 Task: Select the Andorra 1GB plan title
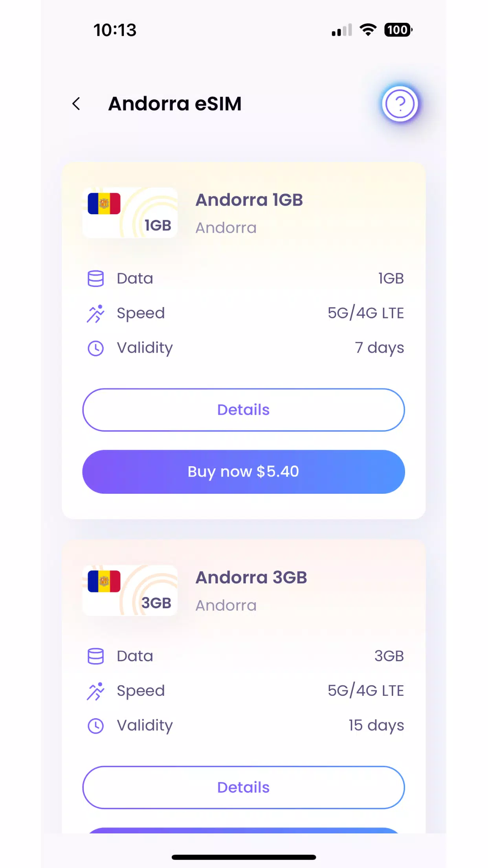(249, 200)
